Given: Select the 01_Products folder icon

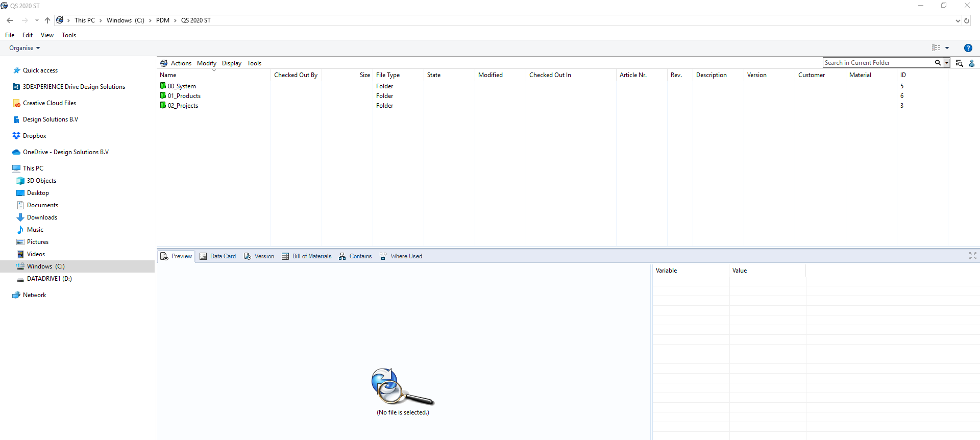Looking at the screenshot, I should [163, 95].
